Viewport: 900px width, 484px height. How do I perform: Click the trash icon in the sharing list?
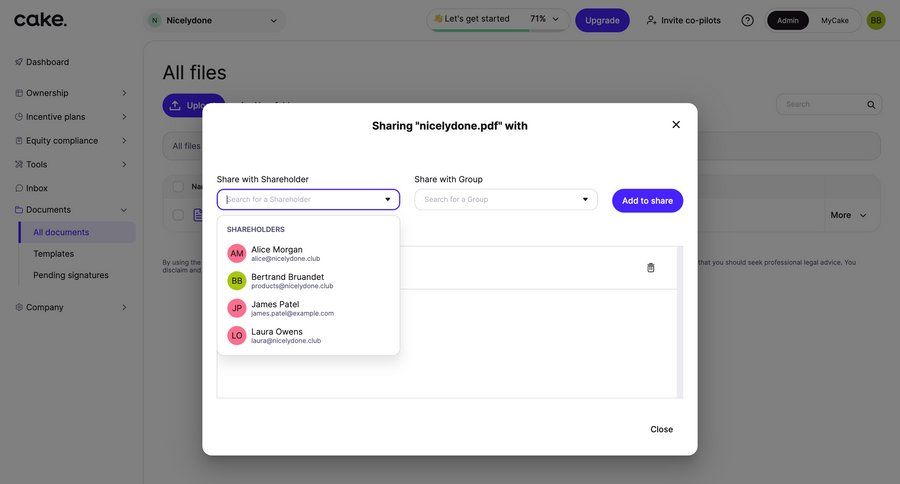click(x=651, y=268)
